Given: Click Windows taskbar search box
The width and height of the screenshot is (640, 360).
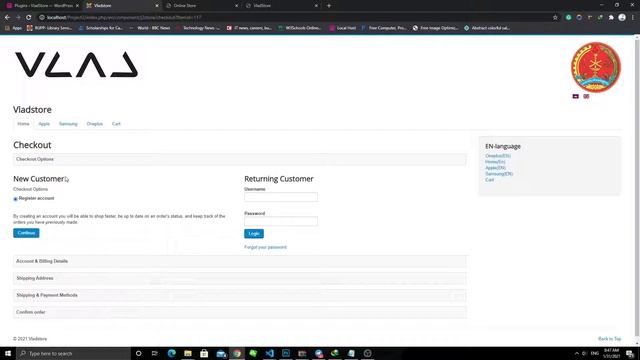Looking at the screenshot, I should [x=73, y=353].
